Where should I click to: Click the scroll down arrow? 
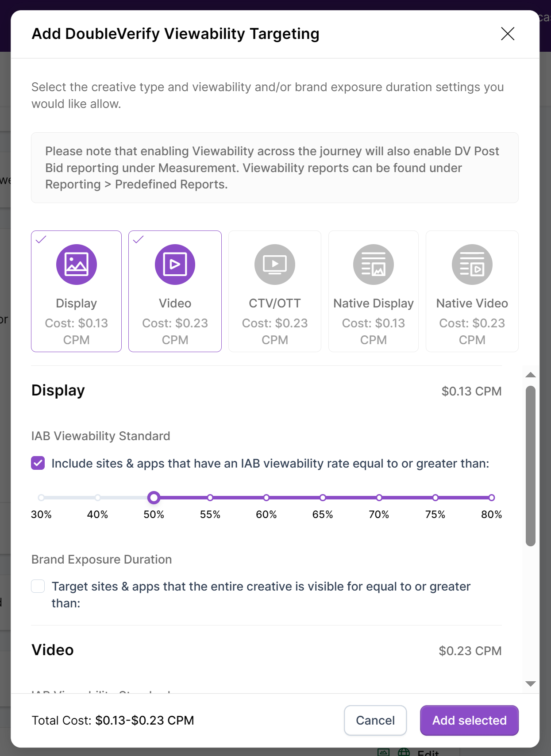click(531, 683)
